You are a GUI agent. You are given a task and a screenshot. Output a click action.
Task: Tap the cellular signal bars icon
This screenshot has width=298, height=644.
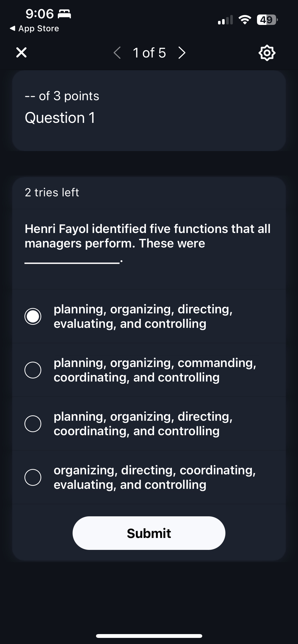[x=225, y=20]
